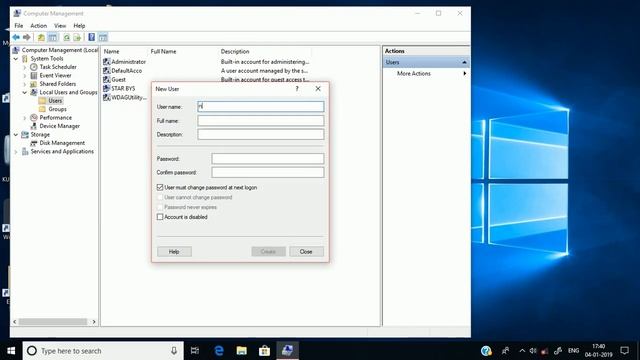Expand the Task Scheduler node
Screen dimensions: 640x360
click(x=24, y=67)
